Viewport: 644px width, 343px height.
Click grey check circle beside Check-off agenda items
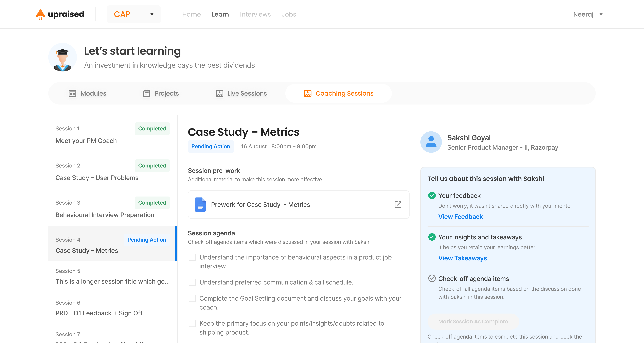(x=432, y=278)
